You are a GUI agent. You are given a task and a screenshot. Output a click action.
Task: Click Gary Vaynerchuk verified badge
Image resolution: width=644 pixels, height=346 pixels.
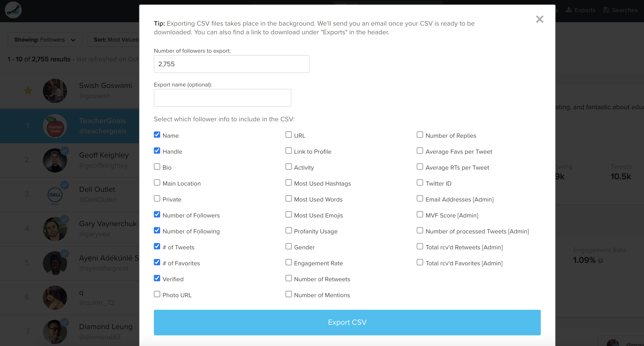[65, 219]
